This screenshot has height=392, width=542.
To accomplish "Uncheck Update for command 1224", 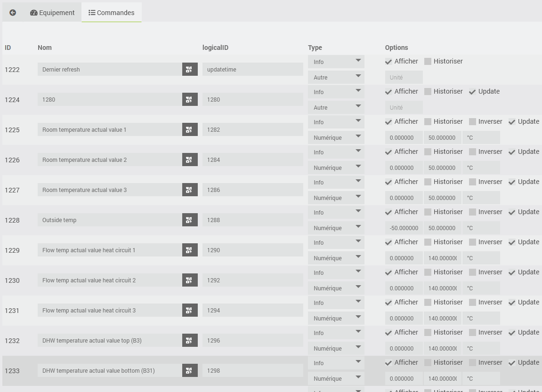I will (472, 92).
